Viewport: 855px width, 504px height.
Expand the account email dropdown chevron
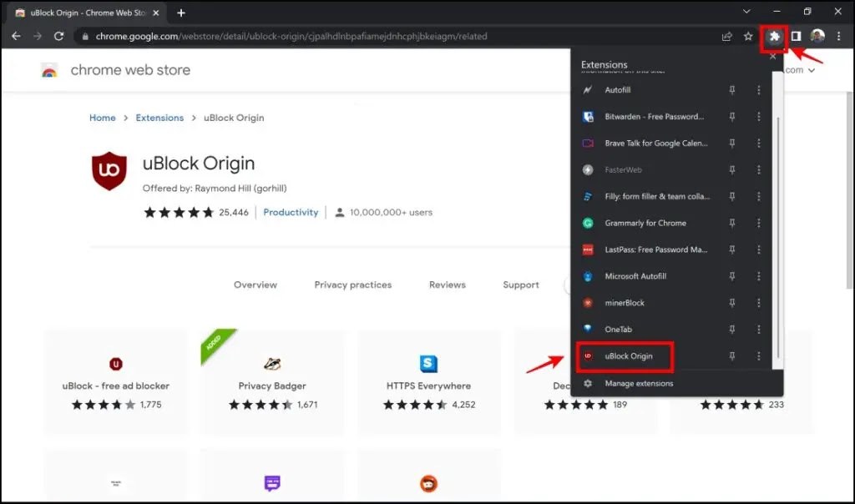point(812,70)
